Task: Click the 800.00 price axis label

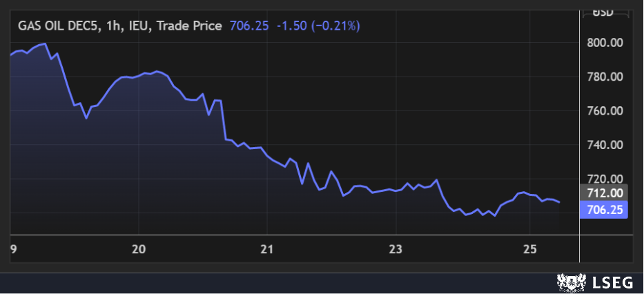Action: pyautogui.click(x=605, y=43)
